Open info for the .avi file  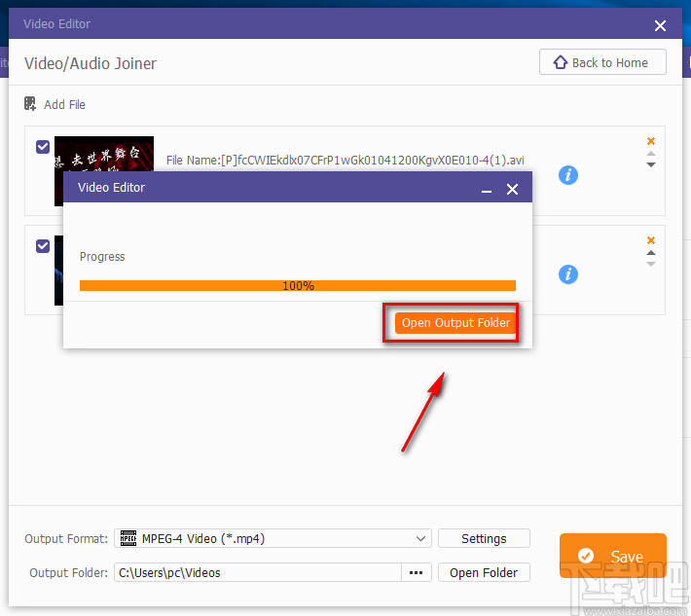pyautogui.click(x=568, y=175)
